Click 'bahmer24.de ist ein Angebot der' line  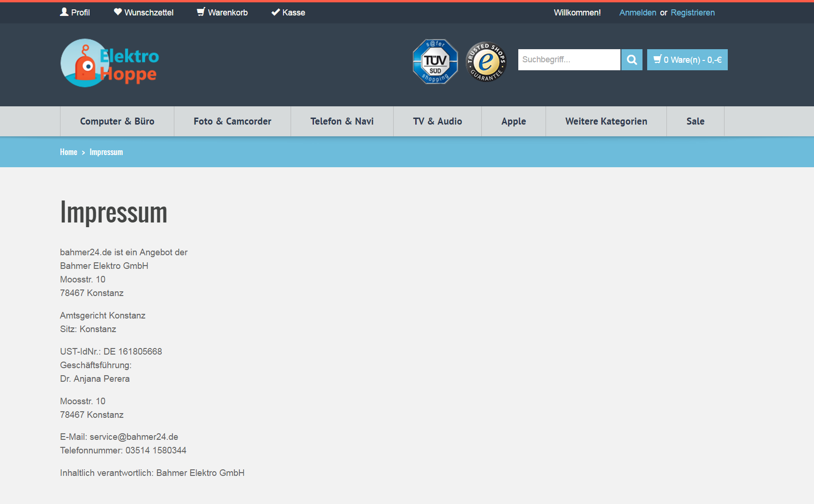pos(124,252)
